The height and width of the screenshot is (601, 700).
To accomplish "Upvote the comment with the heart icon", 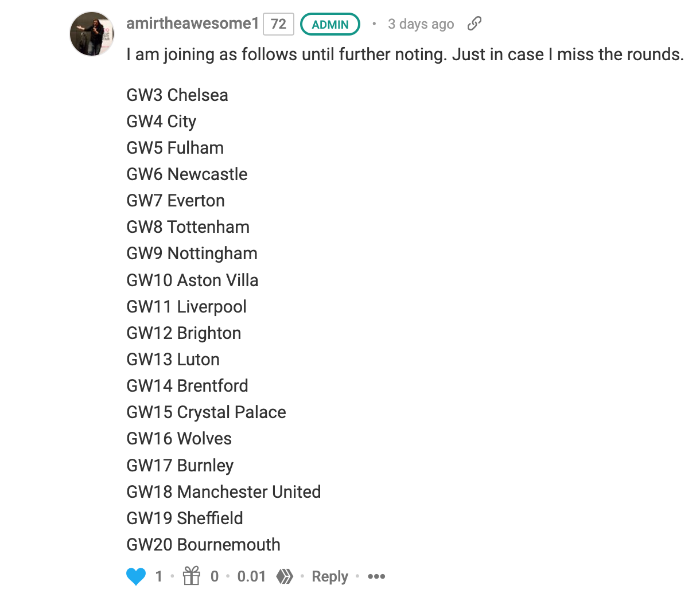I will tap(136, 576).
